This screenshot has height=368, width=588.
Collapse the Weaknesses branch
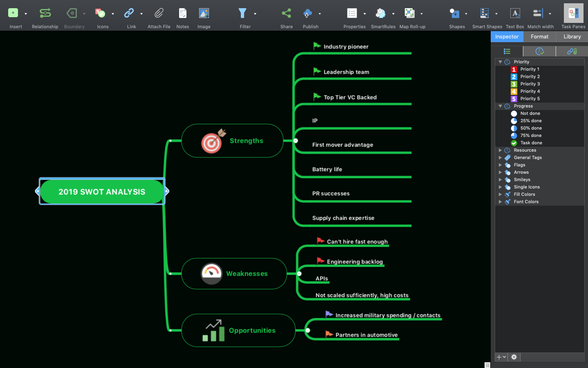[299, 274]
